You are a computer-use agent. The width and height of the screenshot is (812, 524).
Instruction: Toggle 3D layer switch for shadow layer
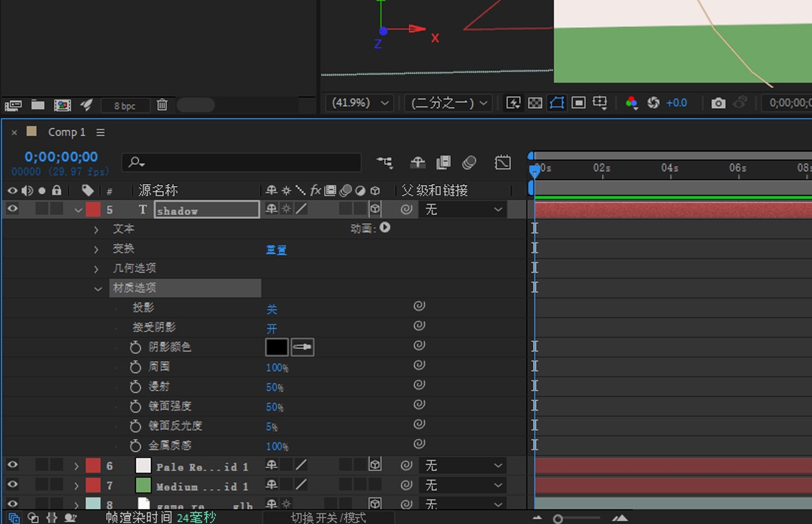pos(374,210)
